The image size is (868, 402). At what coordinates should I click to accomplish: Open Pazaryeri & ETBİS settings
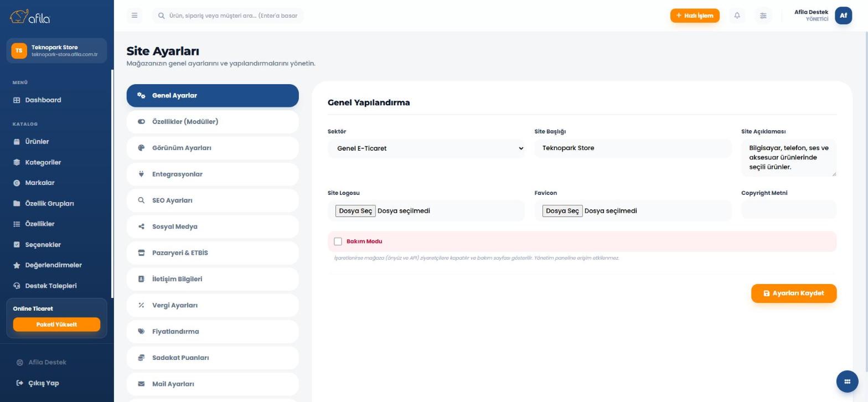213,253
